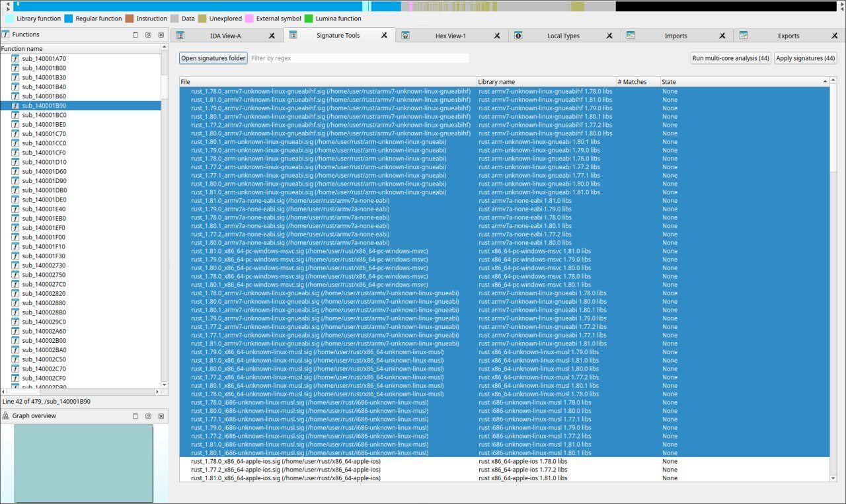
Task: Click the Exports tab icon
Action: [x=744, y=35]
